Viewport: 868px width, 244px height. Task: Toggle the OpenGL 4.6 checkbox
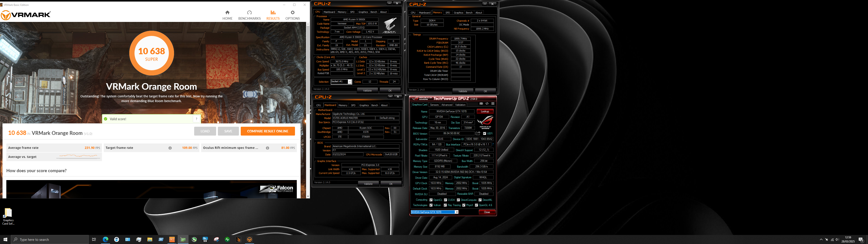476,205
